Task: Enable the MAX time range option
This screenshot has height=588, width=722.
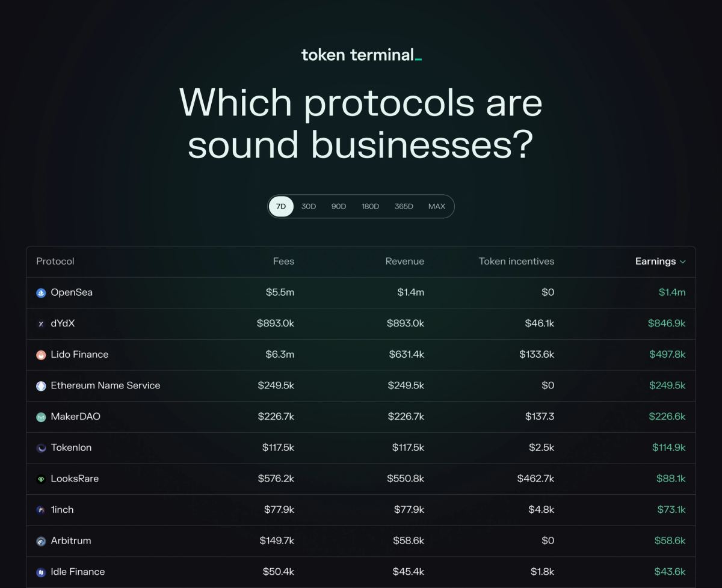Action: click(x=436, y=206)
